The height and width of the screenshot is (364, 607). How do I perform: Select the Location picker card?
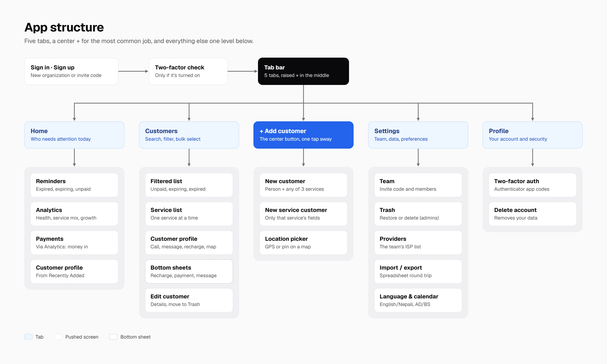point(303,243)
